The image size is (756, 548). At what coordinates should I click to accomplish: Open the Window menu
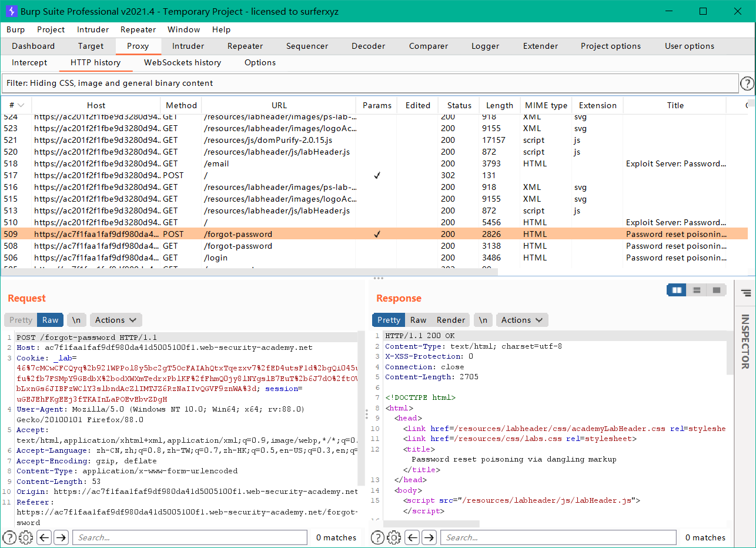(x=184, y=29)
